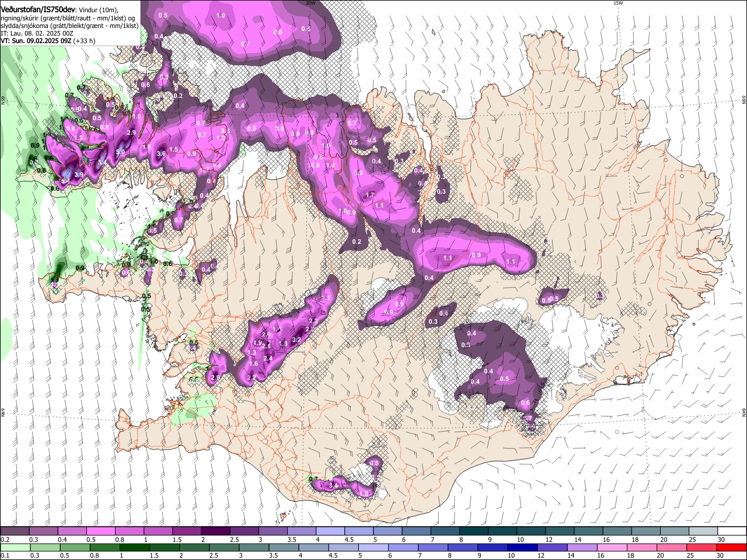This screenshot has width=747, height=560.
Task: Pick the dark purple upper-row swatch labeled 2
Action: (x=215, y=531)
